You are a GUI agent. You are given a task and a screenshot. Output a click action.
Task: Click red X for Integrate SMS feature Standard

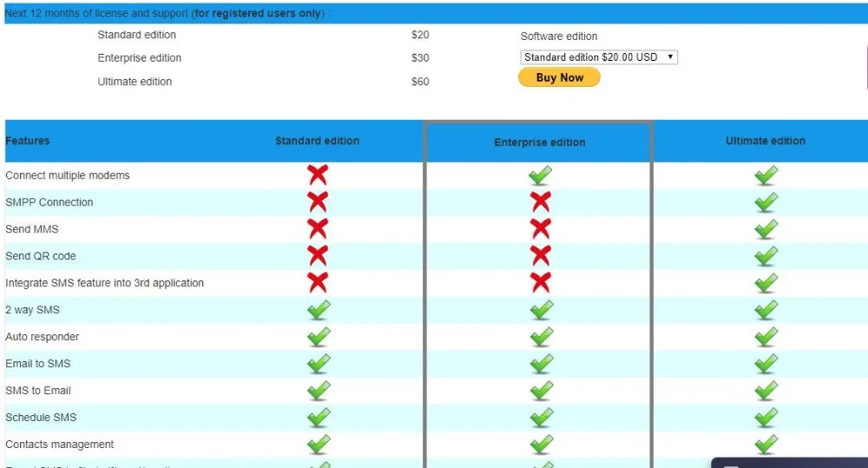(x=318, y=282)
